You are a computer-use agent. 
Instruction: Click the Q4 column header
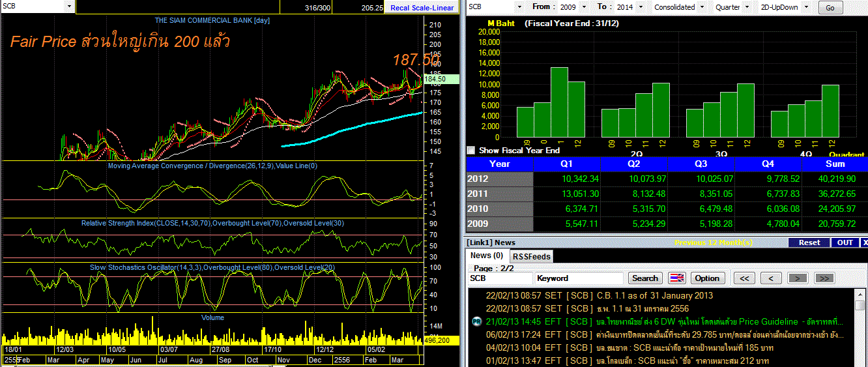pyautogui.click(x=768, y=164)
